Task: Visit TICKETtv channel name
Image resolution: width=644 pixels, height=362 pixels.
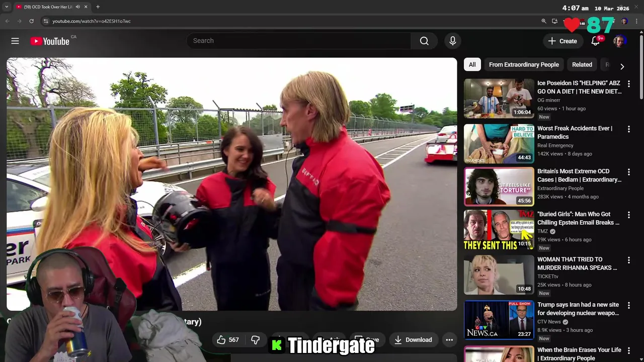Action: (548, 276)
